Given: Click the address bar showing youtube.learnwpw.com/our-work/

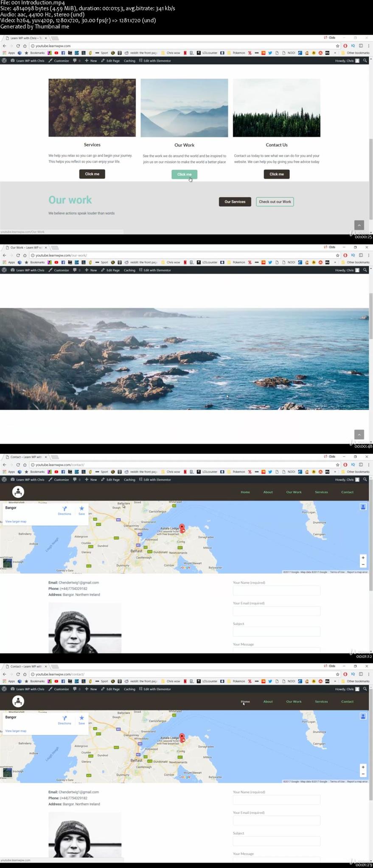Looking at the screenshot, I should 182,255.
